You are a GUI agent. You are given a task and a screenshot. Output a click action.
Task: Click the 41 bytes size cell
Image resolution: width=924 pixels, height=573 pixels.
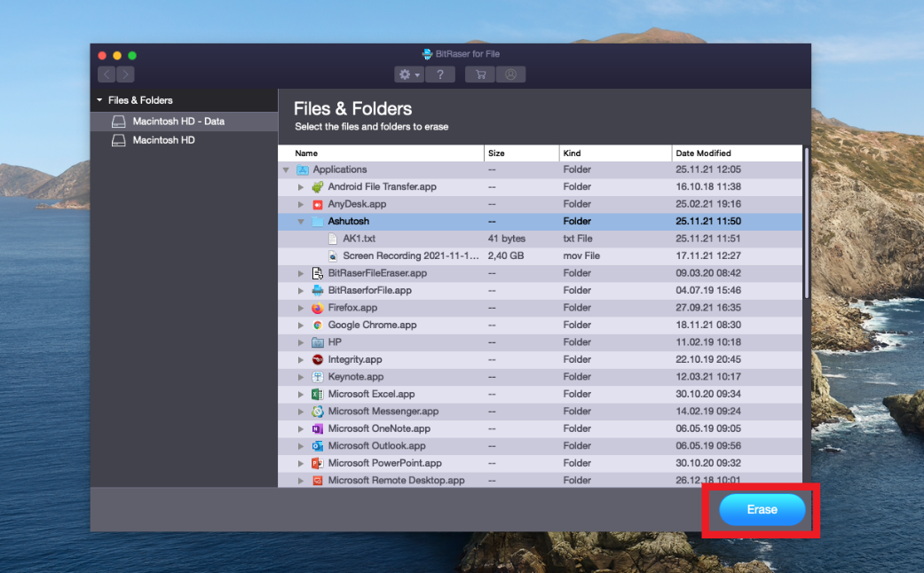pyautogui.click(x=507, y=239)
